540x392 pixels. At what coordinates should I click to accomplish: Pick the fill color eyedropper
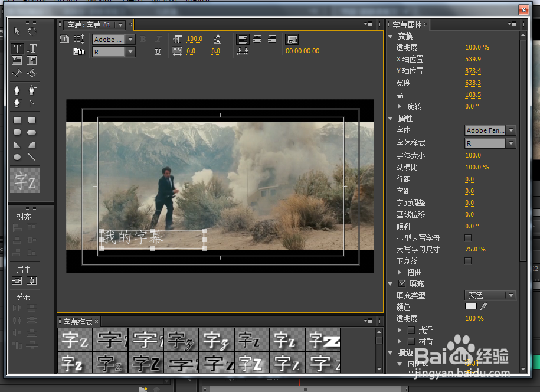(484, 306)
